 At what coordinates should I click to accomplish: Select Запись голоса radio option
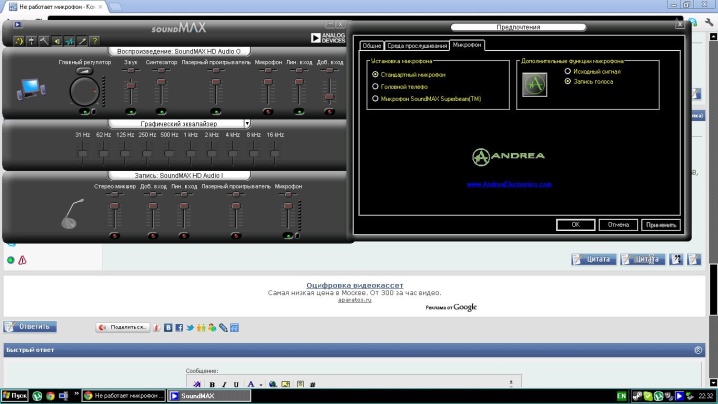568,81
